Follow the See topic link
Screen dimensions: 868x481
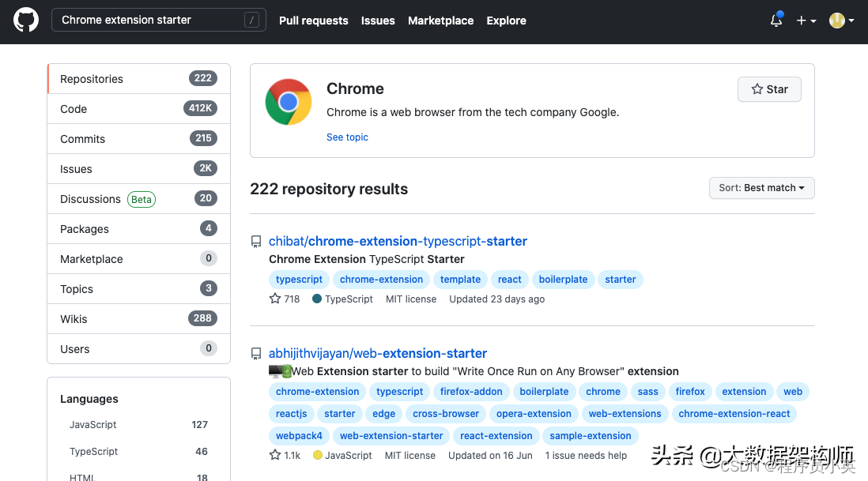point(347,137)
